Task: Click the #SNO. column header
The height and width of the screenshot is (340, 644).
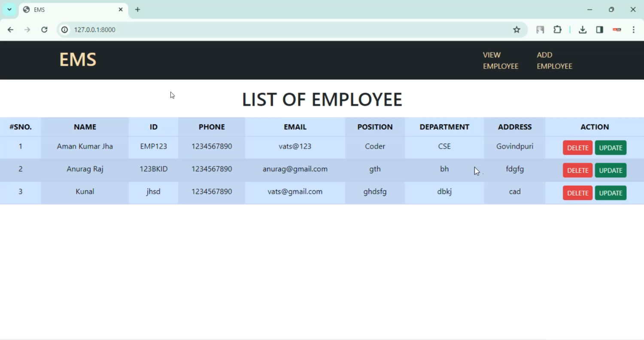Action: [x=21, y=127]
